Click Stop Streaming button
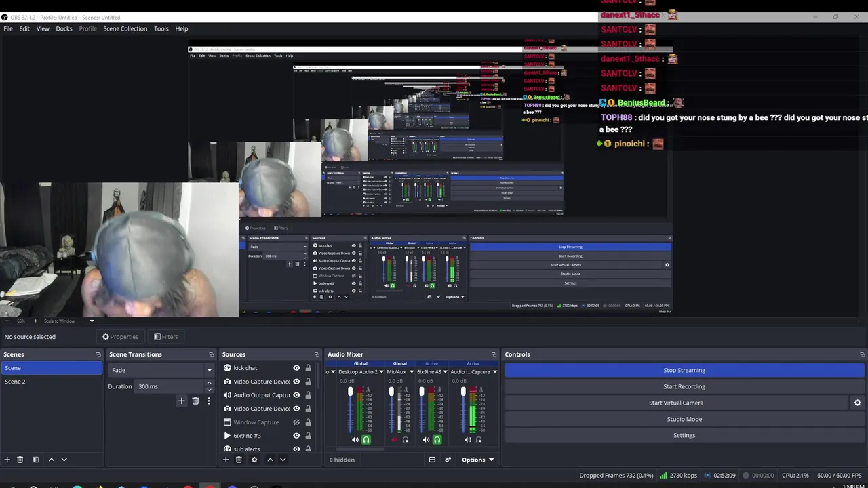The height and width of the screenshot is (488, 868). click(x=684, y=370)
